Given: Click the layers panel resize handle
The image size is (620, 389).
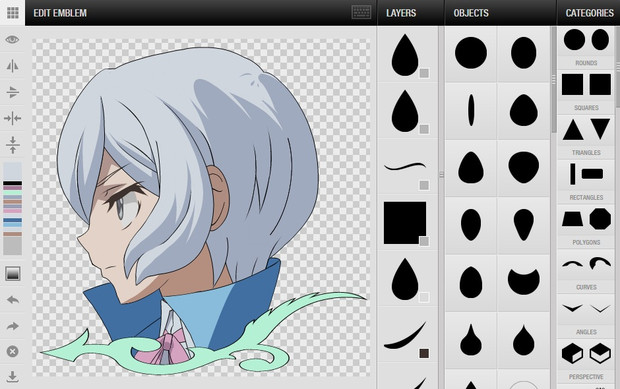Looking at the screenshot, I should (441, 174).
